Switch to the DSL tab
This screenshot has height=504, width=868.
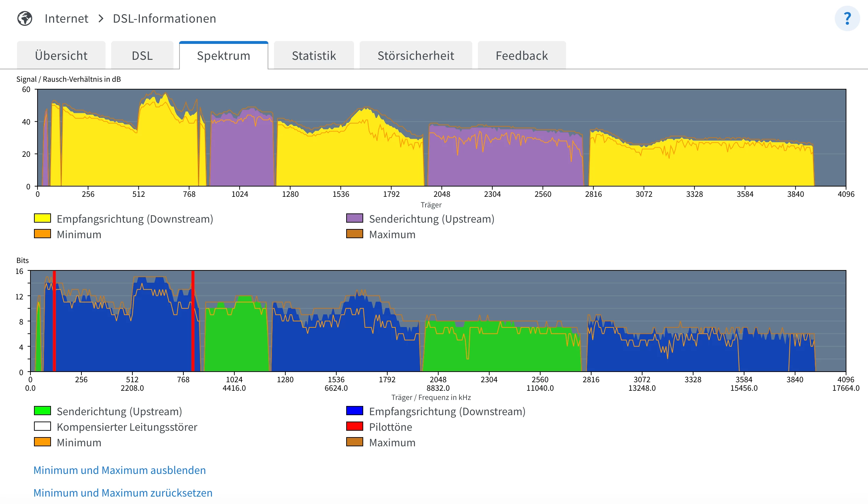click(142, 56)
